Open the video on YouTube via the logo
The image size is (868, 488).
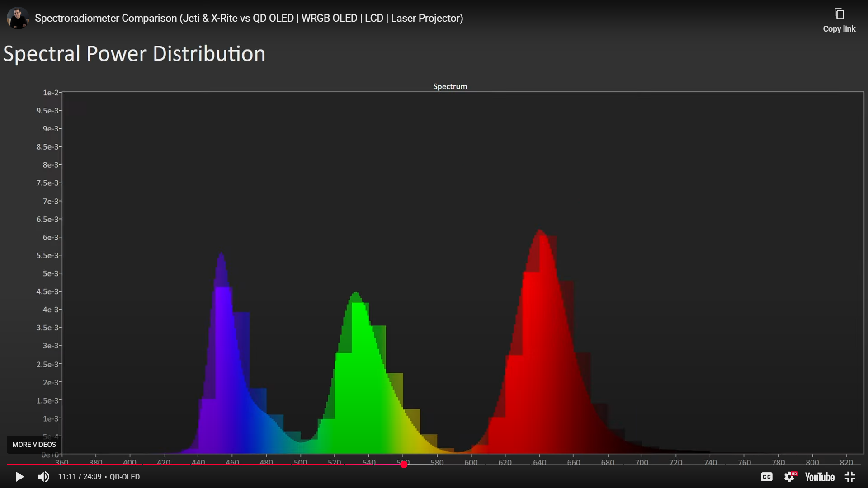[819, 477]
